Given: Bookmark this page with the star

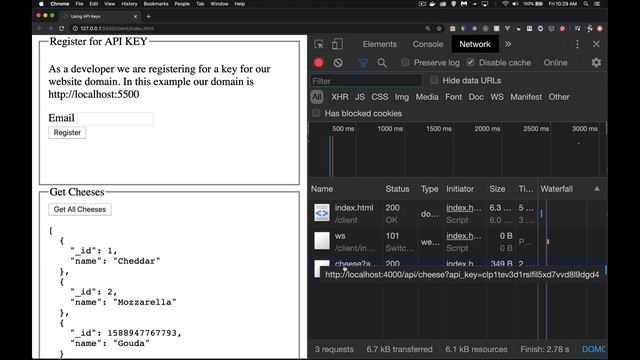Looking at the screenshot, I should pyautogui.click(x=439, y=29).
